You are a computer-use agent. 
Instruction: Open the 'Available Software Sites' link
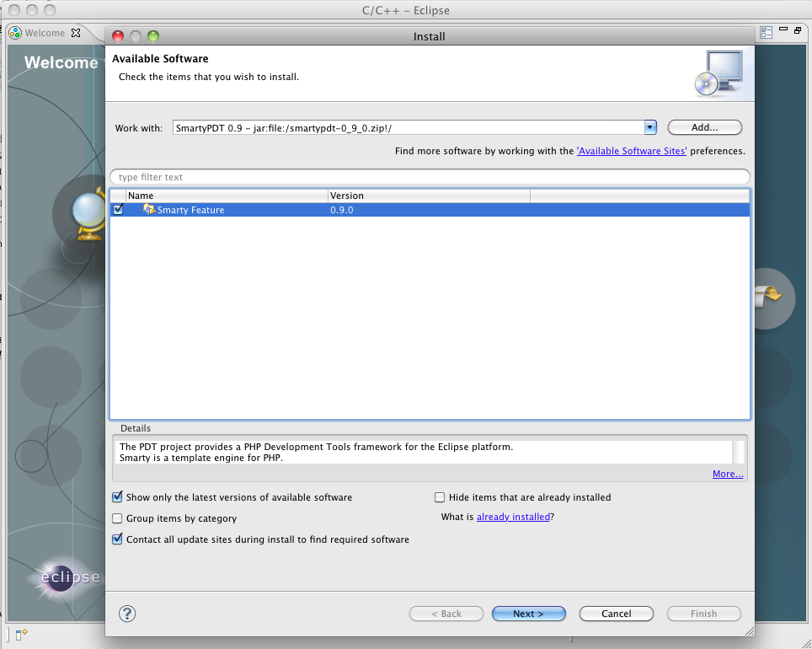[632, 151]
